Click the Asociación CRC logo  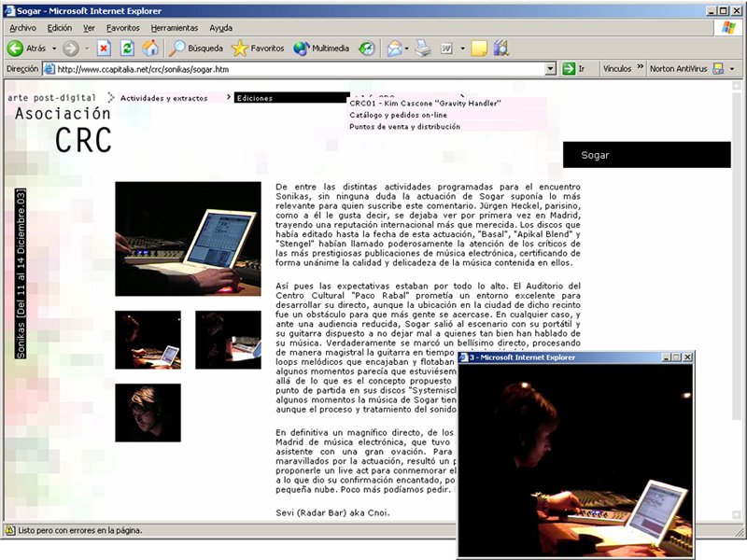(x=63, y=130)
